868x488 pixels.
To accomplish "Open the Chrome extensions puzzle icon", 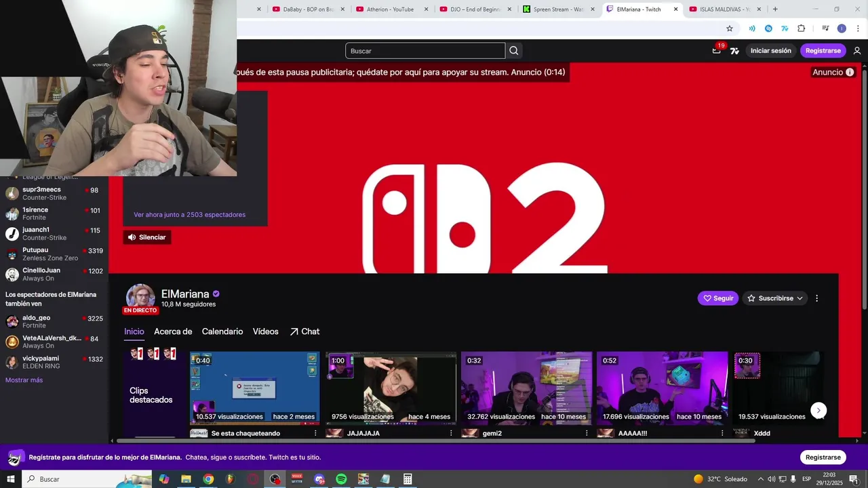I will (x=802, y=28).
